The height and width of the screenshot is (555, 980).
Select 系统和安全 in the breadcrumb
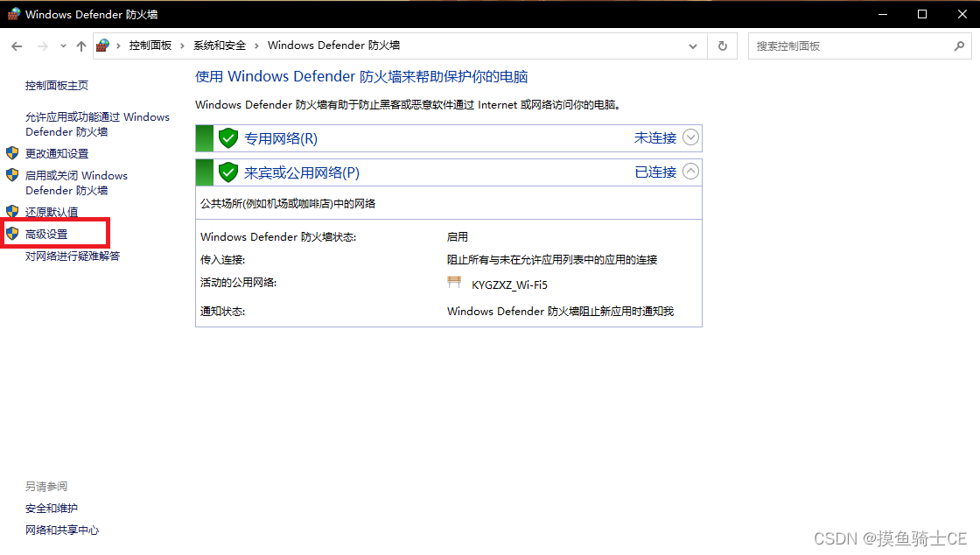(220, 46)
